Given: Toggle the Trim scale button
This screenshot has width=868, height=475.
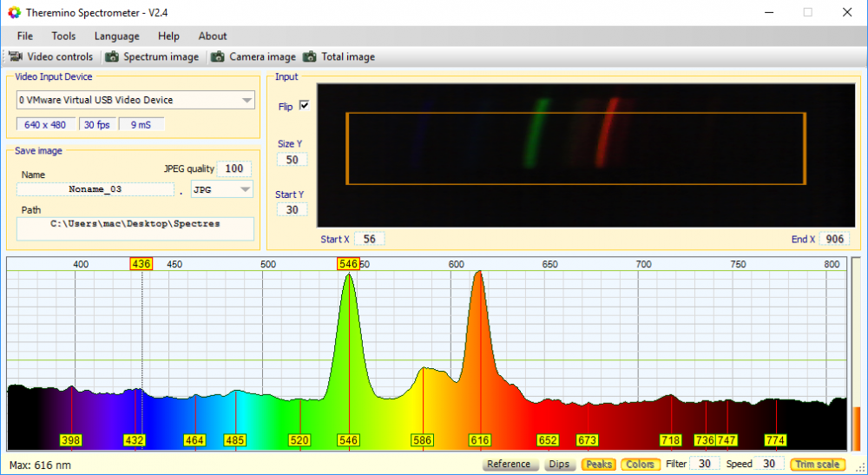Looking at the screenshot, I should coord(818,464).
